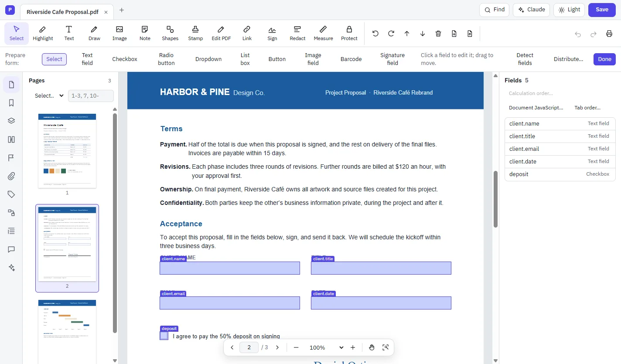Click the marquee zoom icon

click(386, 347)
